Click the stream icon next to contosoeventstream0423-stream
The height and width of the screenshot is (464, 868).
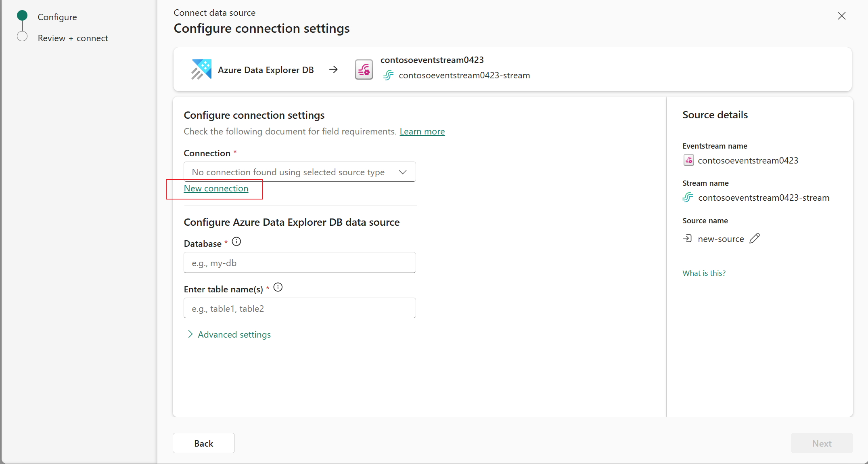[x=388, y=75]
